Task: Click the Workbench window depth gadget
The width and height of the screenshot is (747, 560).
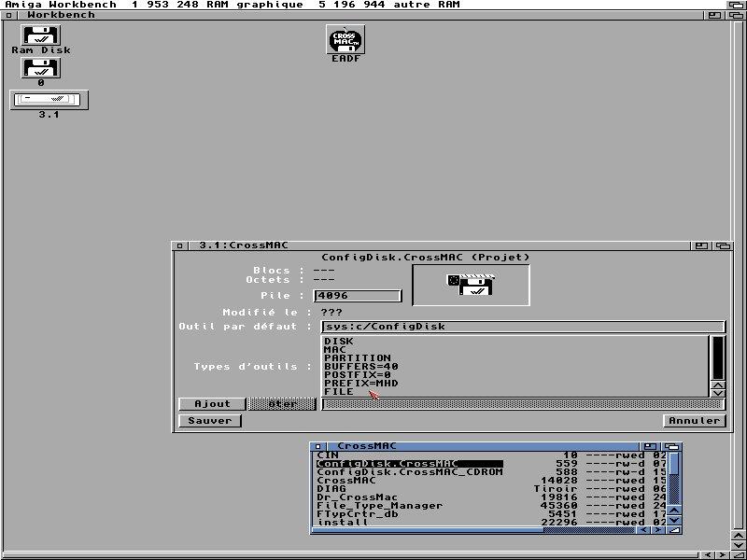Action: pyautogui.click(x=736, y=15)
